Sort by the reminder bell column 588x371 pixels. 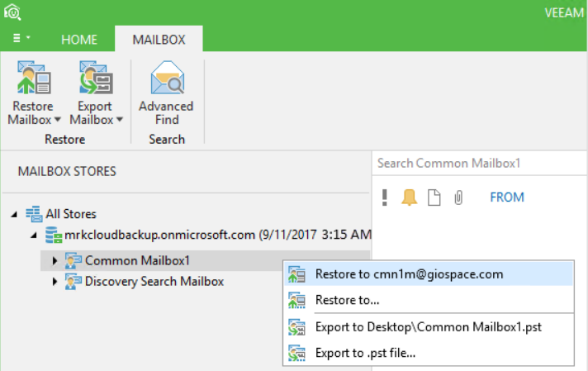[x=409, y=197]
